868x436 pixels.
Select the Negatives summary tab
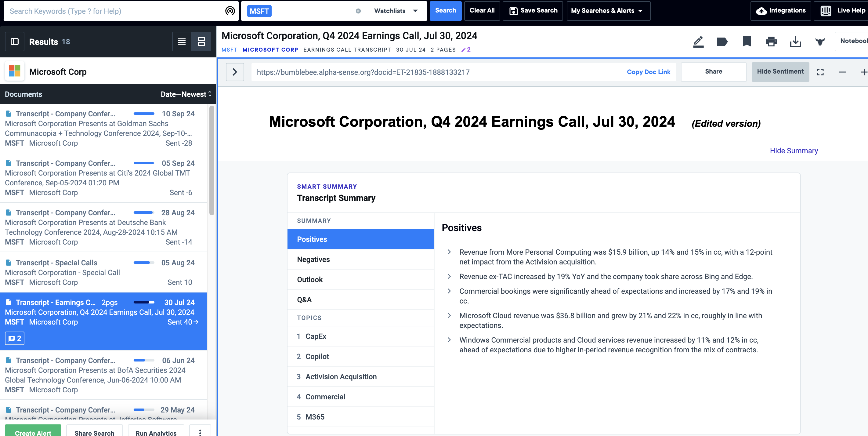[x=360, y=259]
